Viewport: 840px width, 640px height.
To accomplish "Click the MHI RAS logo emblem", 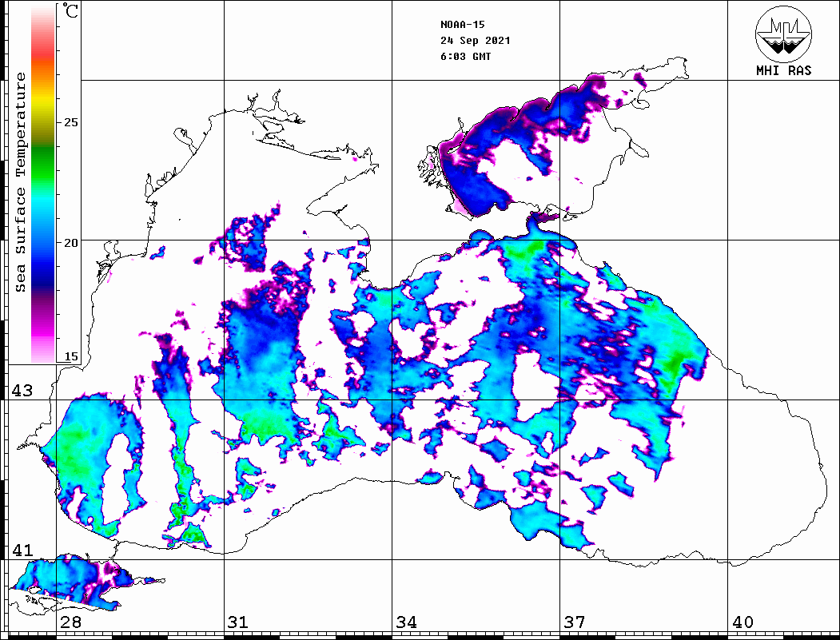I will [x=783, y=34].
